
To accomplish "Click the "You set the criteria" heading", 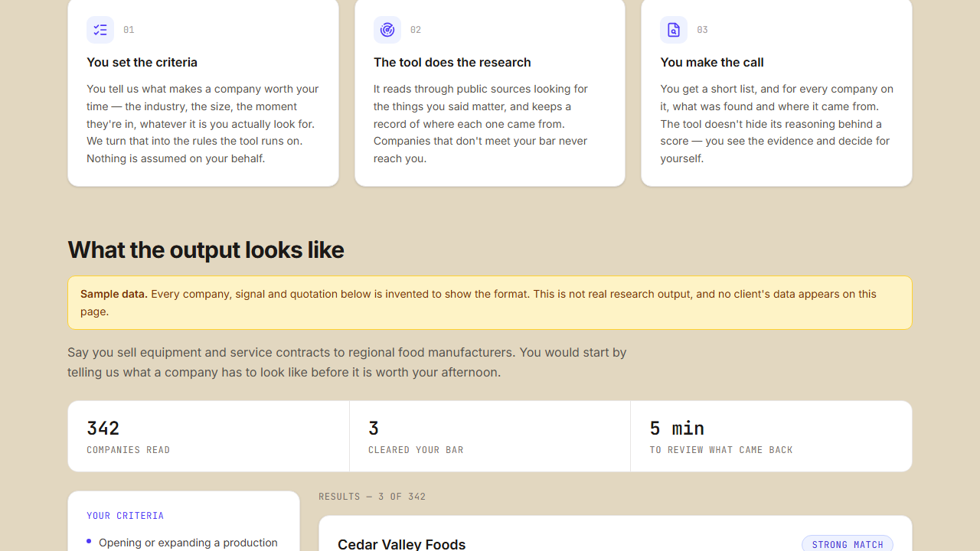I will pos(142,62).
